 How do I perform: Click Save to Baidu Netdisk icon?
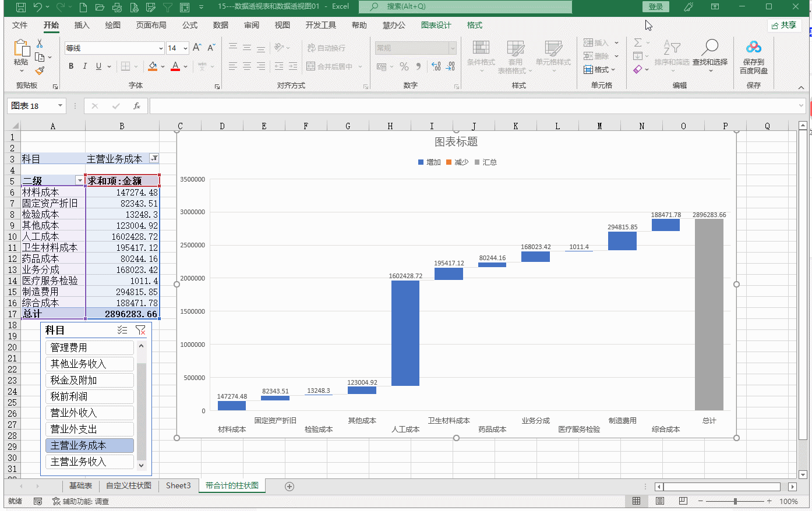(754, 47)
